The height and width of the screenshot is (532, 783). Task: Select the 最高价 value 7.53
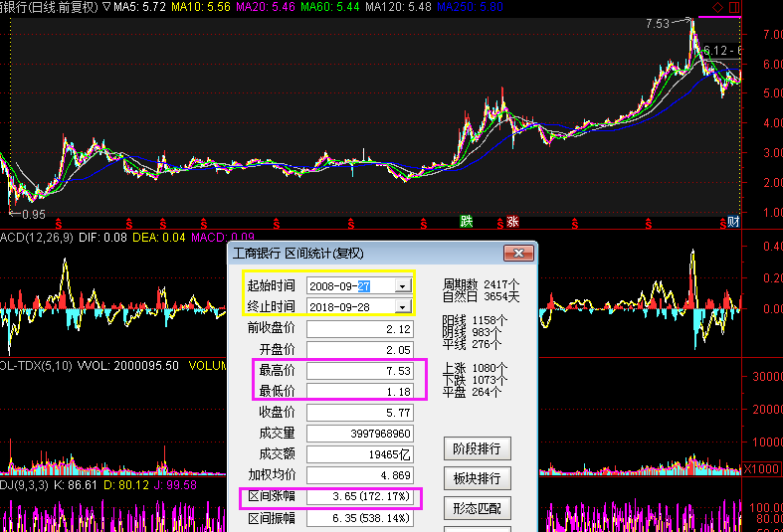(359, 371)
